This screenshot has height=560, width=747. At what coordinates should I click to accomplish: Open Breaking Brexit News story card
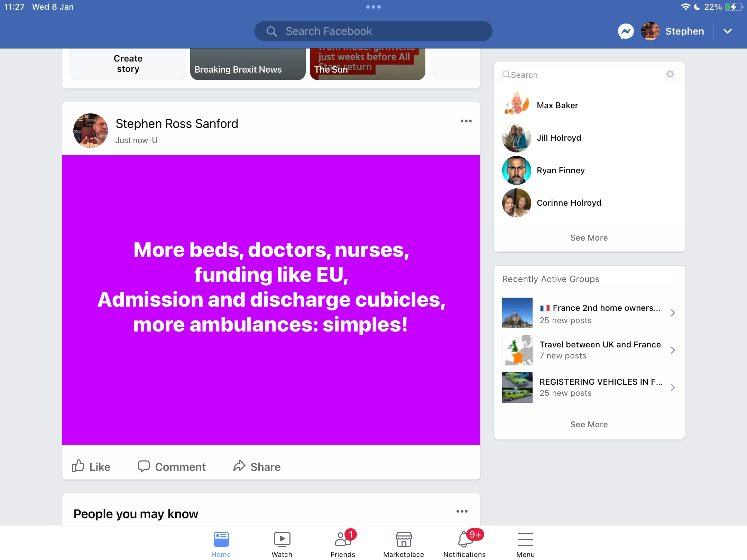point(248,64)
